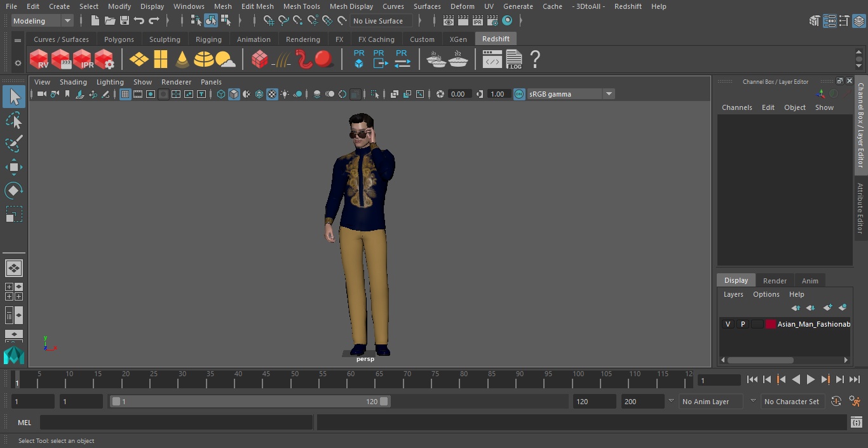Open the Redshift log file icon

tap(513, 60)
